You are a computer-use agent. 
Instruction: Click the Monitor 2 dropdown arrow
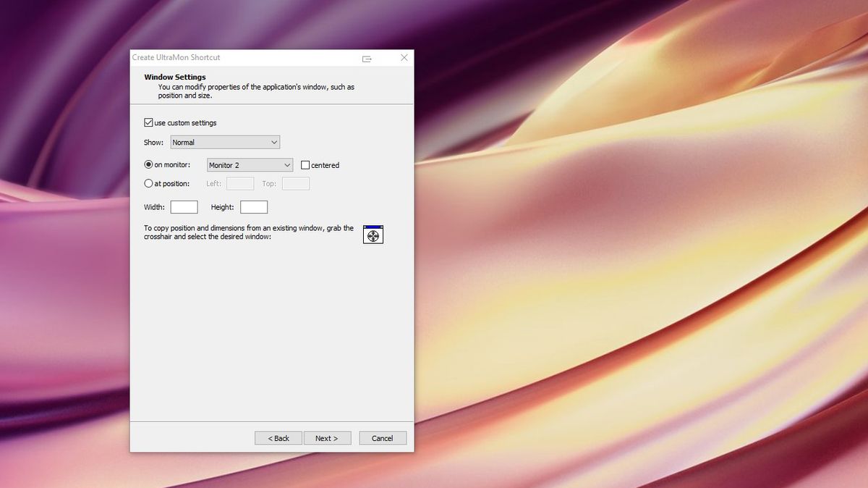(286, 165)
